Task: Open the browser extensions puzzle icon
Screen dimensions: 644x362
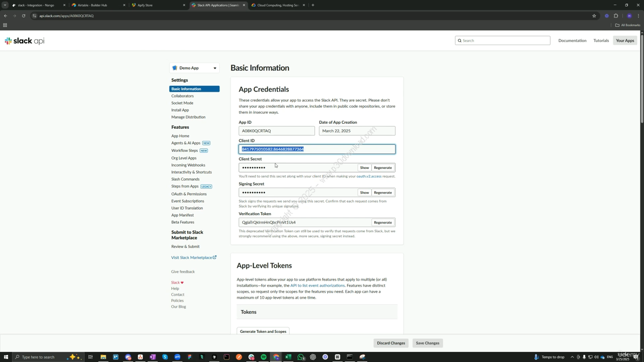Action: (616, 16)
